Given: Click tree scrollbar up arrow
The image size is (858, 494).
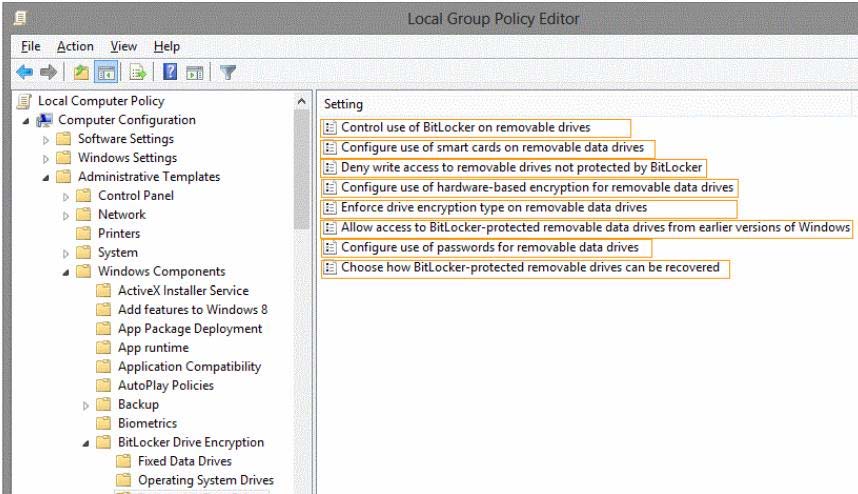Looking at the screenshot, I should (302, 101).
